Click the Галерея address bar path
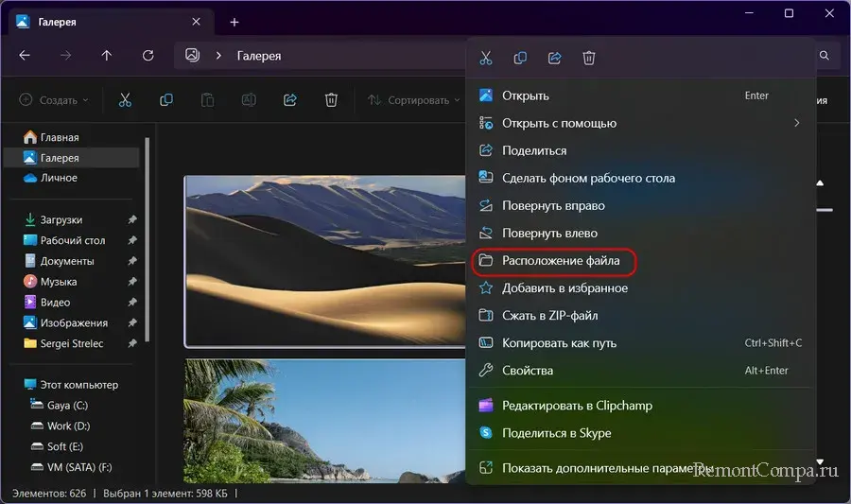Viewport: 851px width, 504px height. (257, 56)
